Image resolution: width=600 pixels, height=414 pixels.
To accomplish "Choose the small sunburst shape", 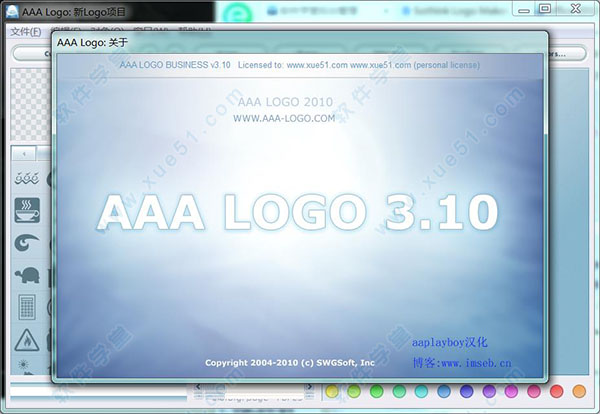I will point(23,364).
